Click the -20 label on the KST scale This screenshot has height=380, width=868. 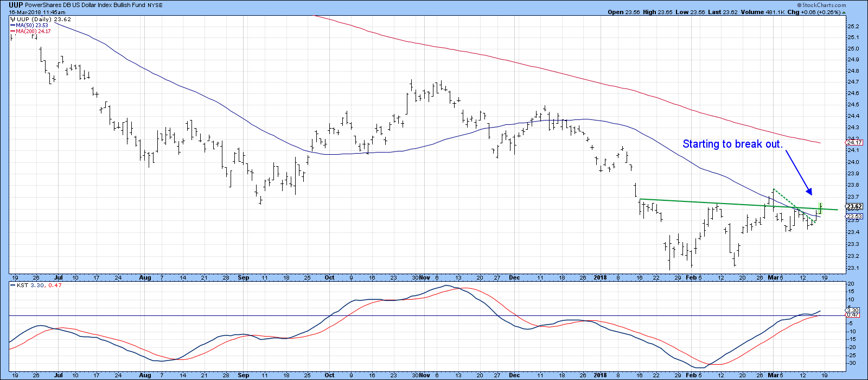(851, 347)
